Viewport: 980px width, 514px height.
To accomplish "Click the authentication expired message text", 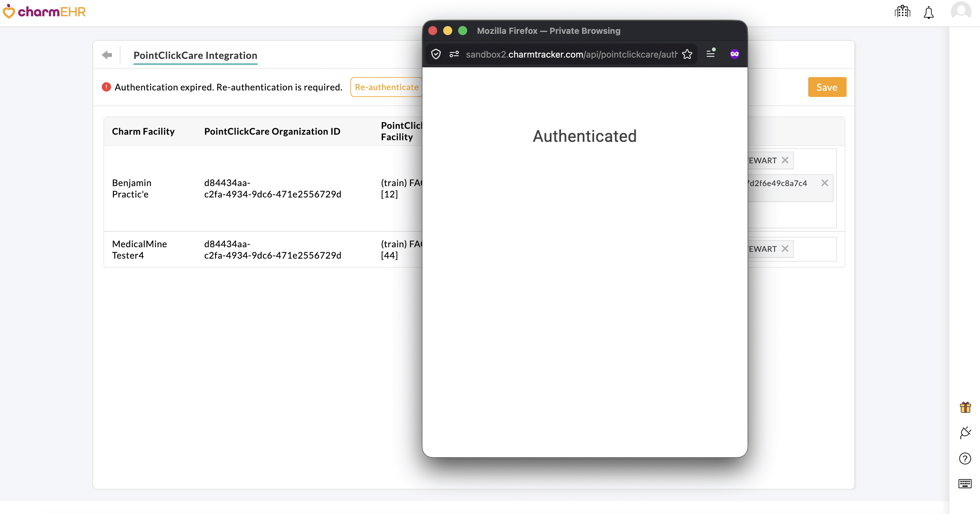I will click(x=228, y=87).
